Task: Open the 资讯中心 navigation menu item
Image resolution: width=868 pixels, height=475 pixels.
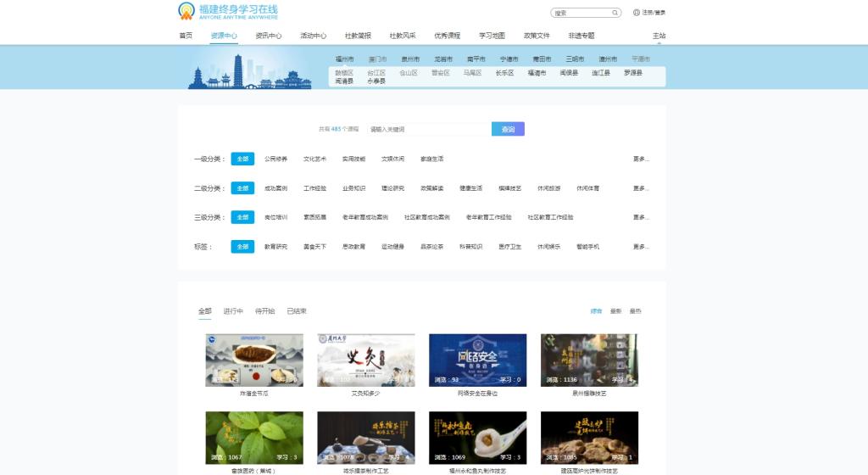Action: 268,36
